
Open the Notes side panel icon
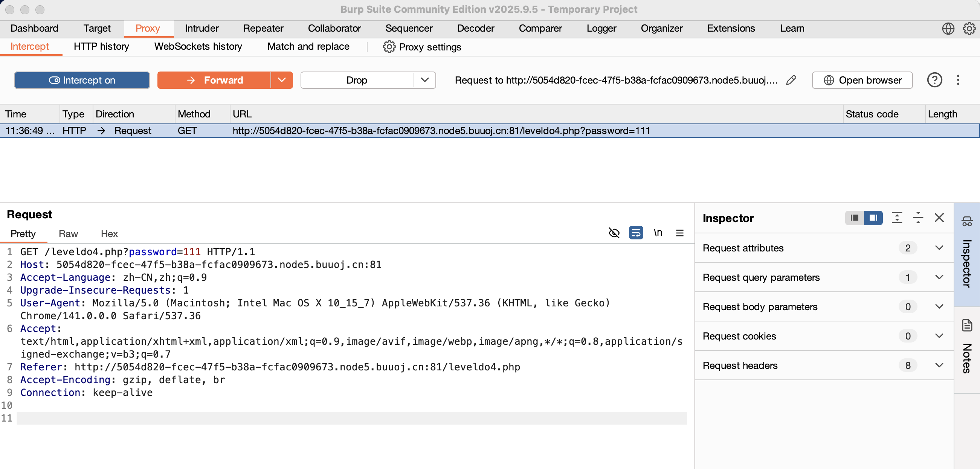click(x=967, y=326)
